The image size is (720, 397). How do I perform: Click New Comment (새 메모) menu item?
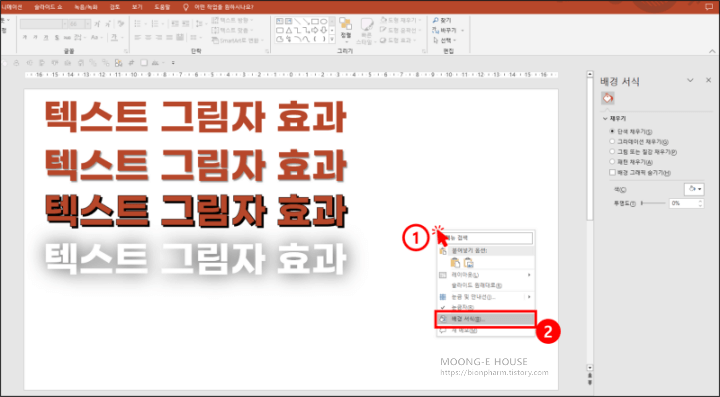click(x=485, y=330)
